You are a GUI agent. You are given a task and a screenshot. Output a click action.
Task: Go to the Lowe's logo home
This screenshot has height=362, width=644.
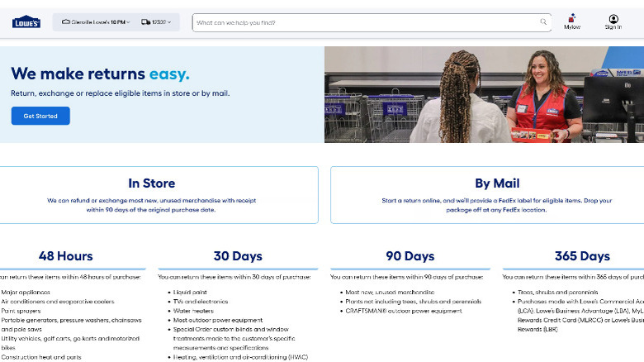point(26,22)
